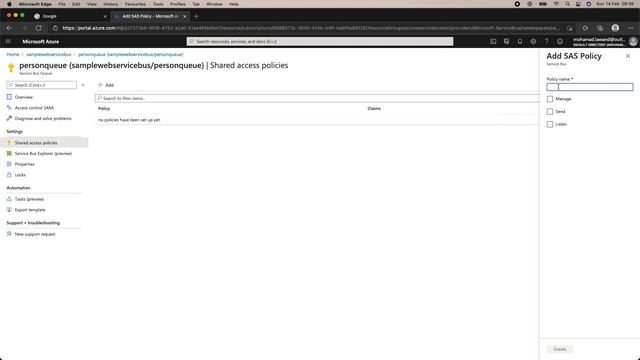Open Spotlight search icon in menu bar

567,4
